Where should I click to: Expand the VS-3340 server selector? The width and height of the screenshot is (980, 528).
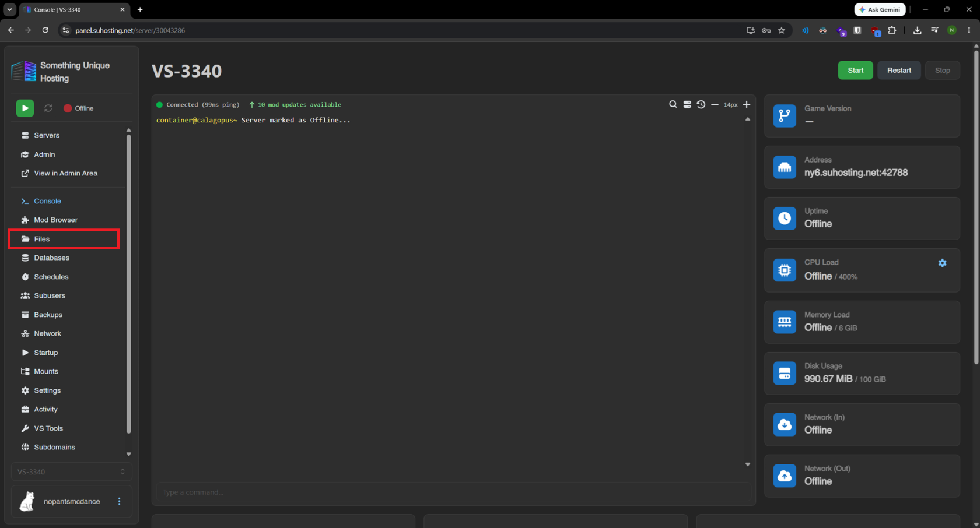71,471
